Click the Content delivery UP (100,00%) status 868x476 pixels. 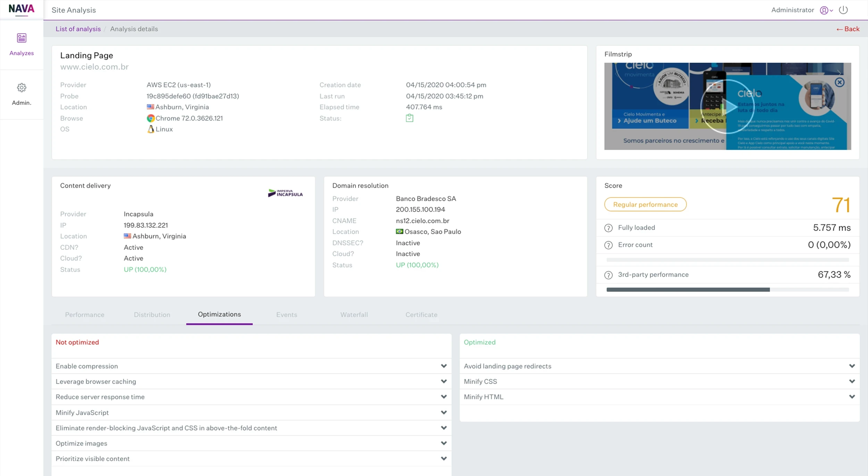point(145,270)
